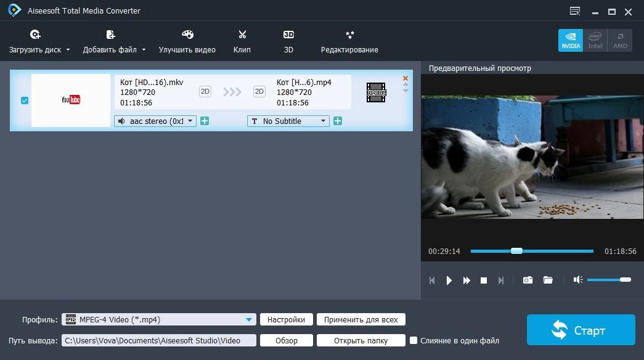The image size is (644, 360).
Task: Open the Улучшить видео enhance tool
Action: [x=187, y=41]
